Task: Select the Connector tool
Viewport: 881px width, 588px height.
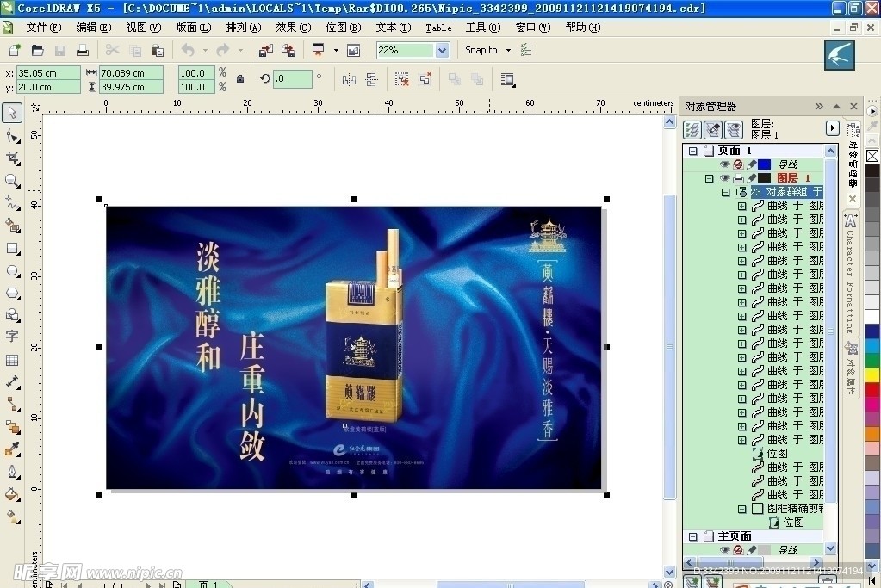Action: 12,405
